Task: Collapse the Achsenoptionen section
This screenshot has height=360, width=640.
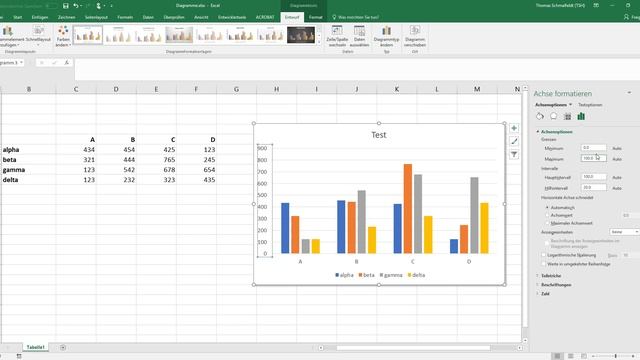Action: (538, 132)
